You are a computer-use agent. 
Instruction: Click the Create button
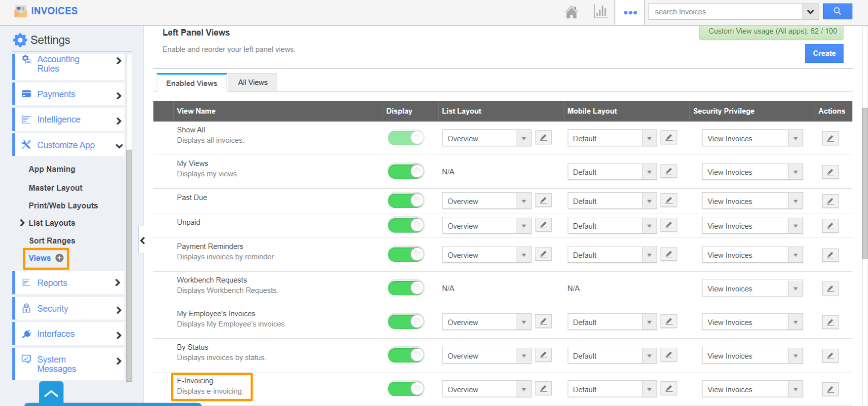point(824,53)
